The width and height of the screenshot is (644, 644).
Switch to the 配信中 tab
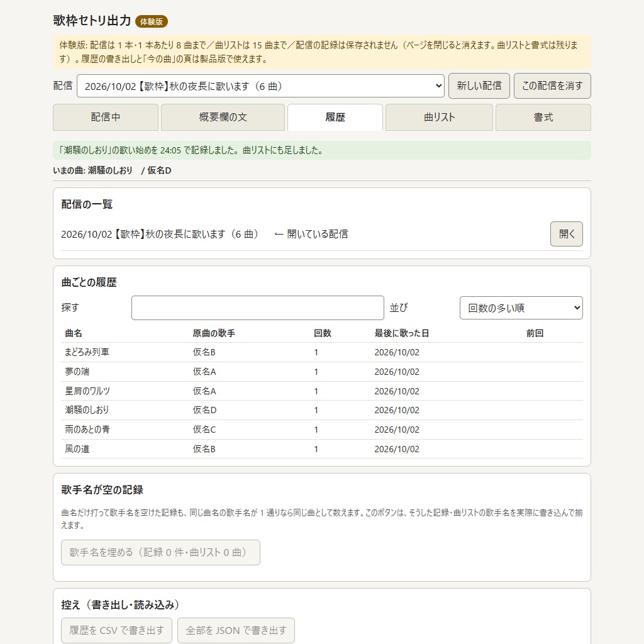106,118
